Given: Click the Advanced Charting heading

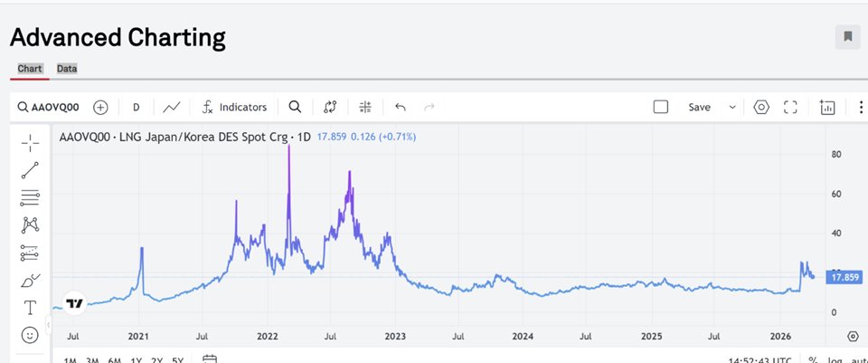Looking at the screenshot, I should (118, 37).
